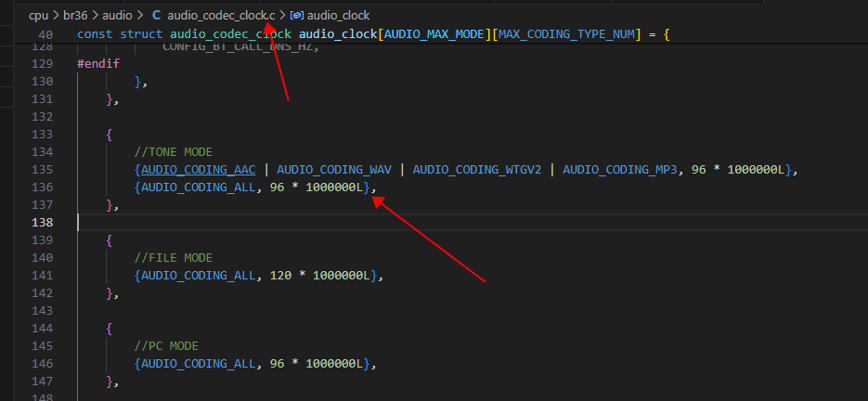Click the AUDIO_CODING_WAV token
Screen dimensions: 868x401
pos(334,170)
